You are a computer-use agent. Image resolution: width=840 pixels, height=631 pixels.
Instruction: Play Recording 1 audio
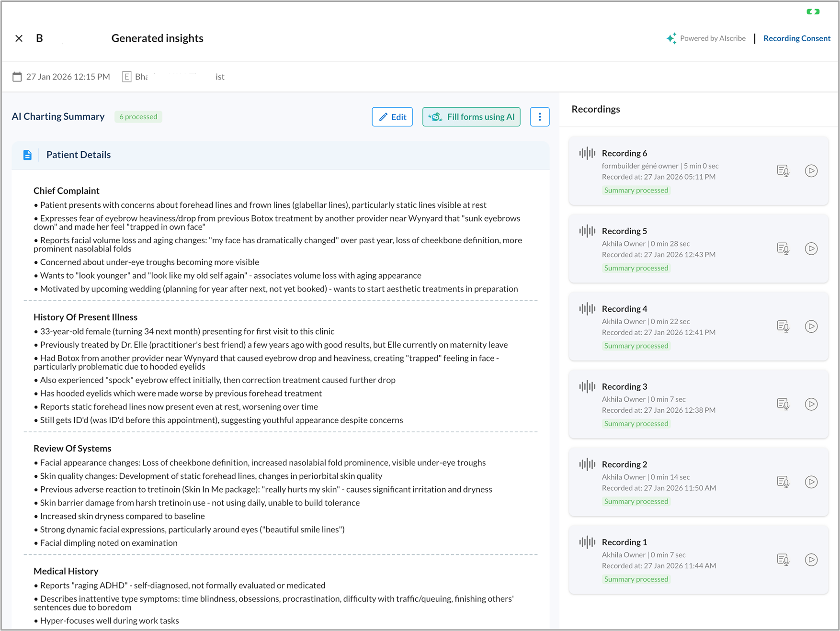point(811,560)
